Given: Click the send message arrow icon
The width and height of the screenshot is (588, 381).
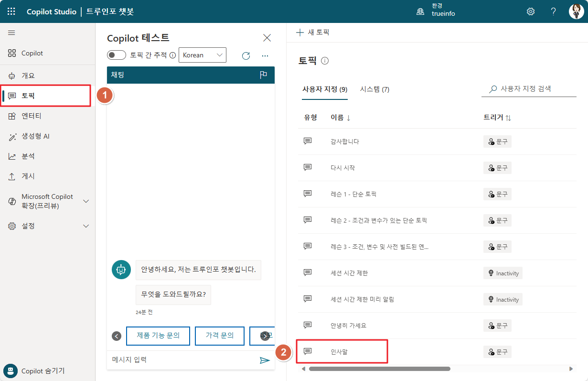Looking at the screenshot, I should tap(265, 360).
